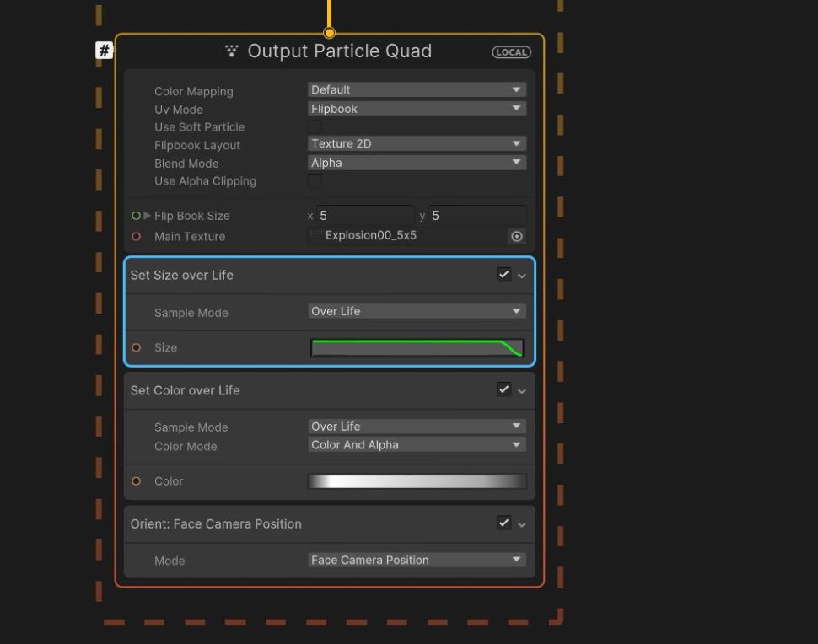Click the Blend Mode label
Viewport: 818px width, 644px height.
pos(186,164)
